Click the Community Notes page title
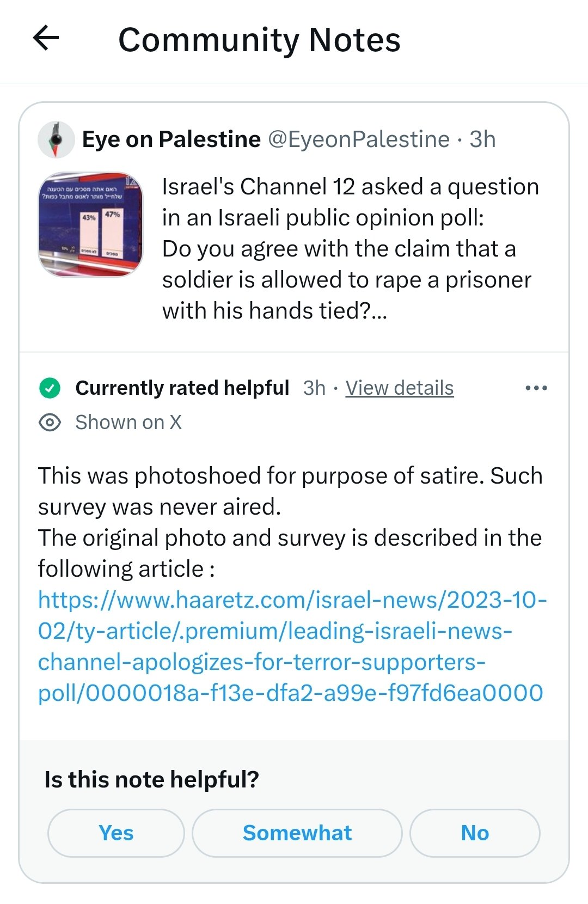The image size is (588, 904). (x=260, y=40)
